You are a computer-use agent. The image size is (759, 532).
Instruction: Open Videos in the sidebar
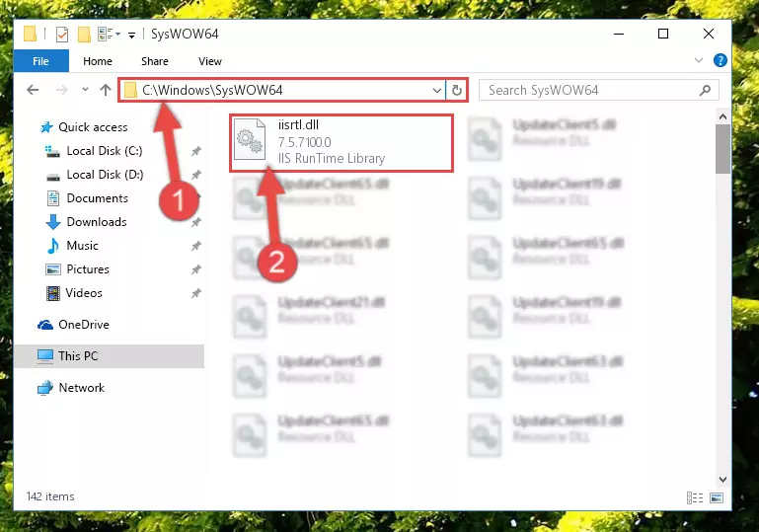(x=84, y=293)
